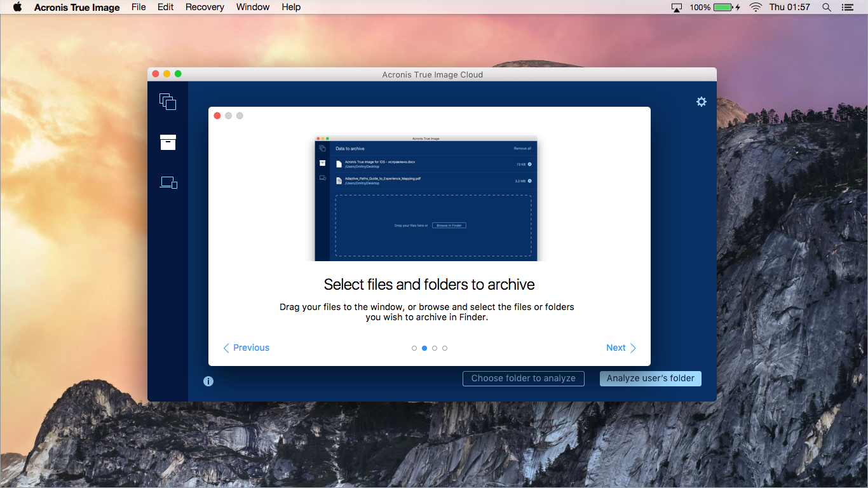The width and height of the screenshot is (868, 488).
Task: Select the third tutorial page dot
Action: point(435,348)
